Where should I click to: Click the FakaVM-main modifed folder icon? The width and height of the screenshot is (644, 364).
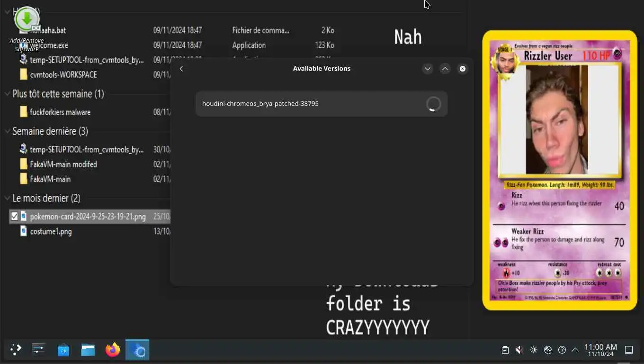(x=24, y=164)
